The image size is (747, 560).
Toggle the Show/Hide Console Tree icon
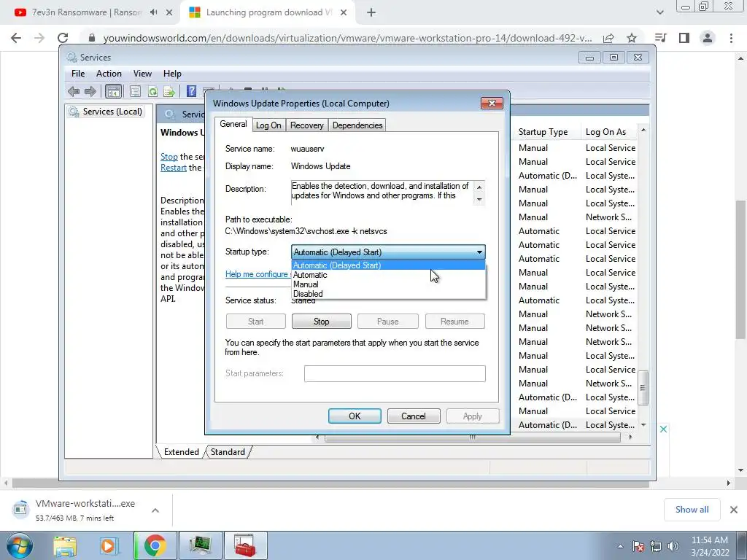(113, 91)
